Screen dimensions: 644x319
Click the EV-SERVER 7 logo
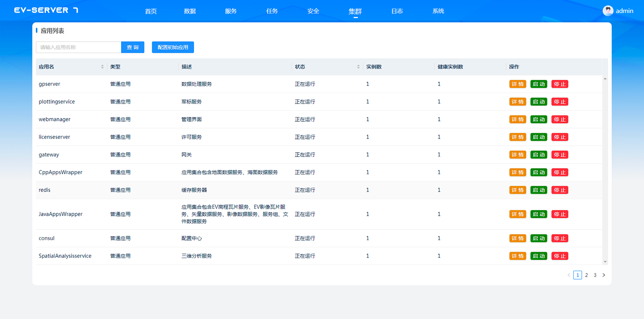[x=46, y=10]
